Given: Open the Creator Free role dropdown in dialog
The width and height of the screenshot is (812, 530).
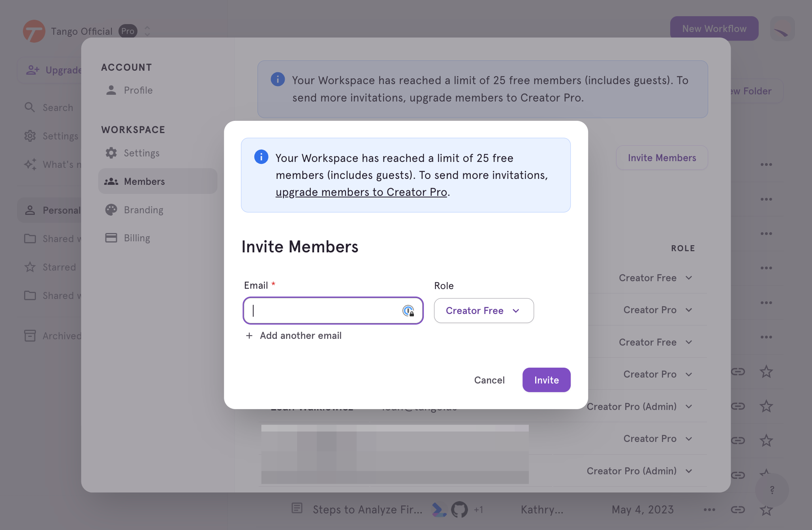Looking at the screenshot, I should pos(483,310).
